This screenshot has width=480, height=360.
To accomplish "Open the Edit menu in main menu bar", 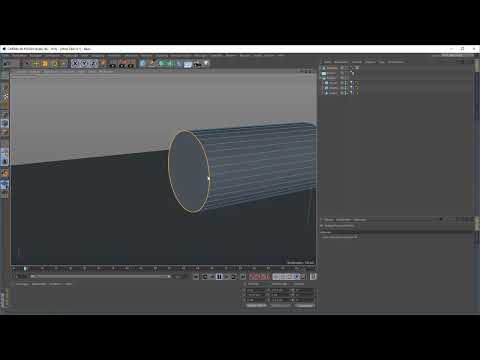I will pos(19,56).
